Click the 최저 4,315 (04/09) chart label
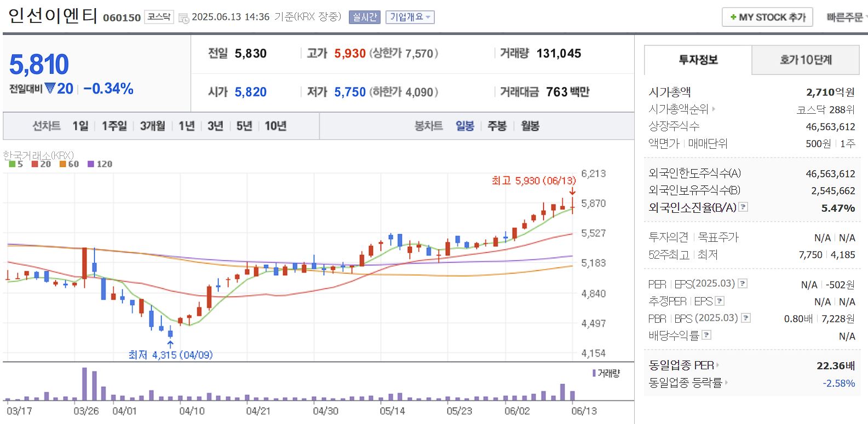Viewport: 868px width, 424px height. [170, 355]
